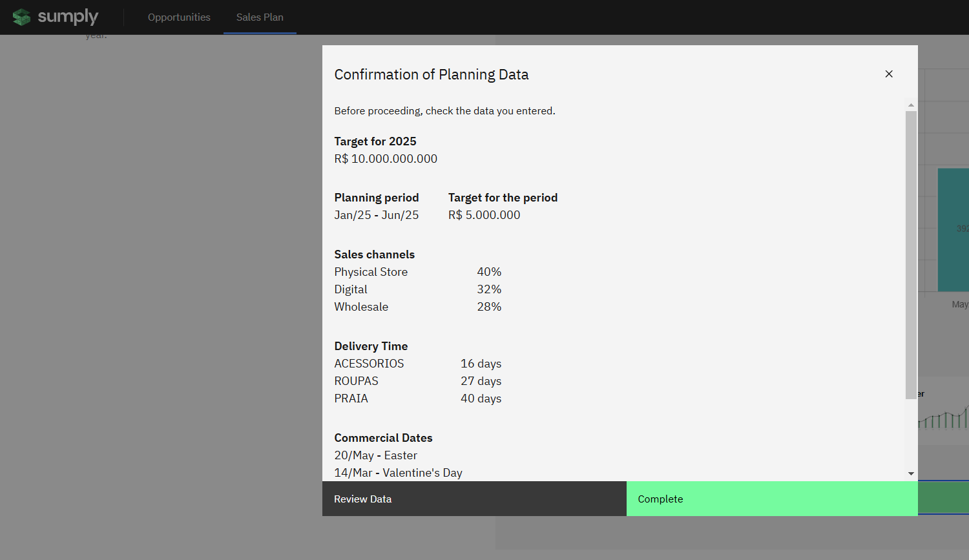Click the Sumply logo icon
The image size is (969, 560).
[21, 17]
